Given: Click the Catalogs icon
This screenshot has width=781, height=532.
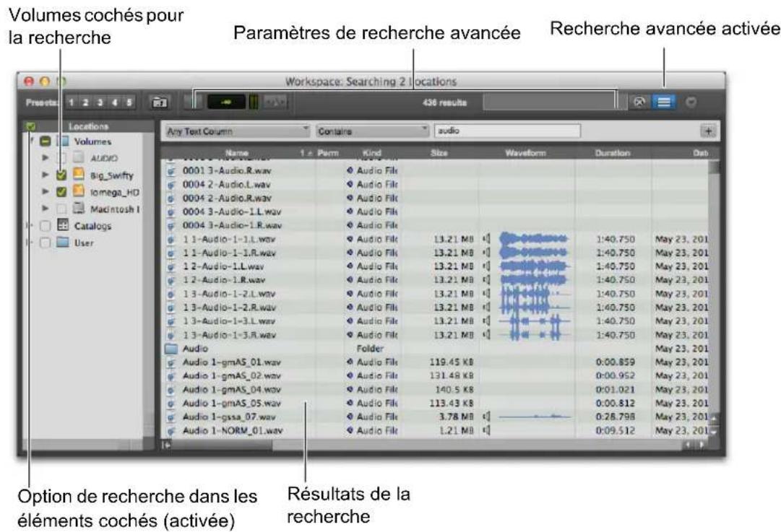Looking at the screenshot, I should (63, 225).
